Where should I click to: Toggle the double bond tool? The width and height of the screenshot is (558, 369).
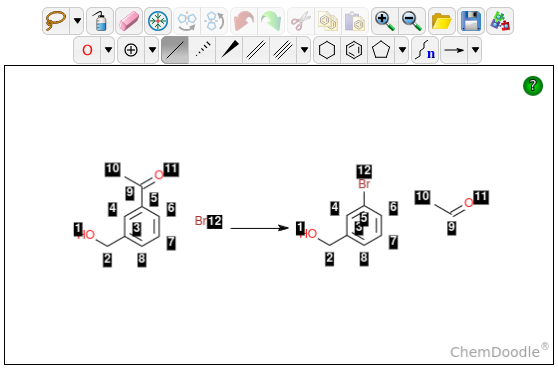[256, 50]
